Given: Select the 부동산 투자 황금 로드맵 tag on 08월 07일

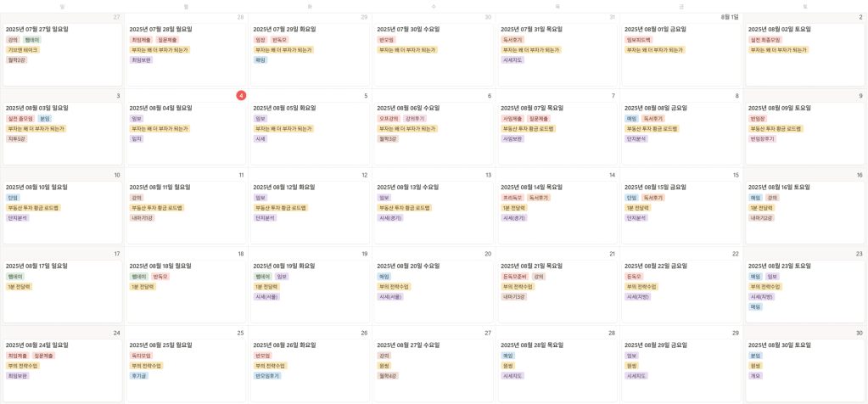Looking at the screenshot, I should coord(528,129).
